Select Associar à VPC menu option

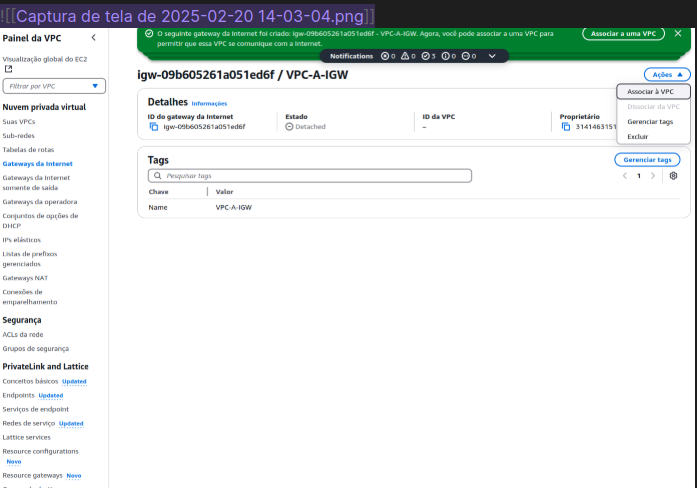coord(650,91)
